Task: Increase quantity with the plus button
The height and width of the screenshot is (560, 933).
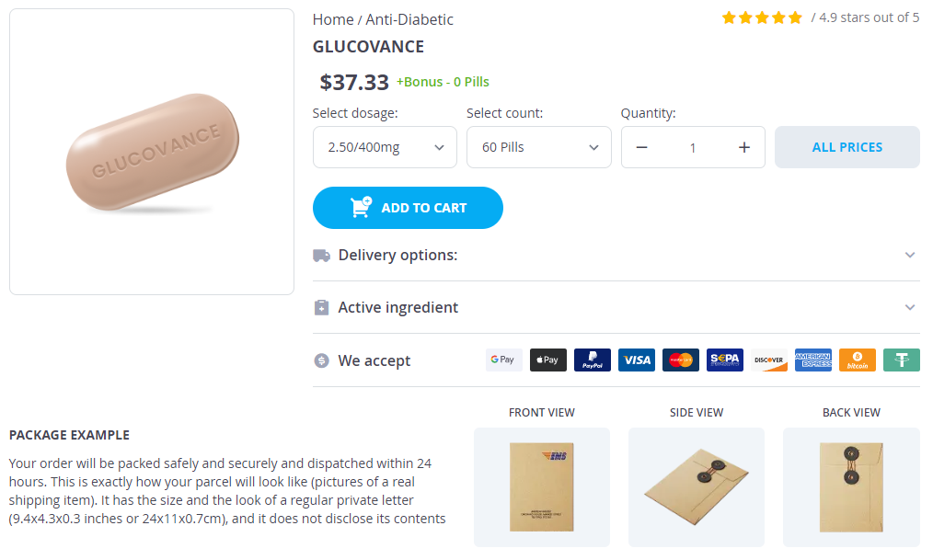Action: [744, 147]
